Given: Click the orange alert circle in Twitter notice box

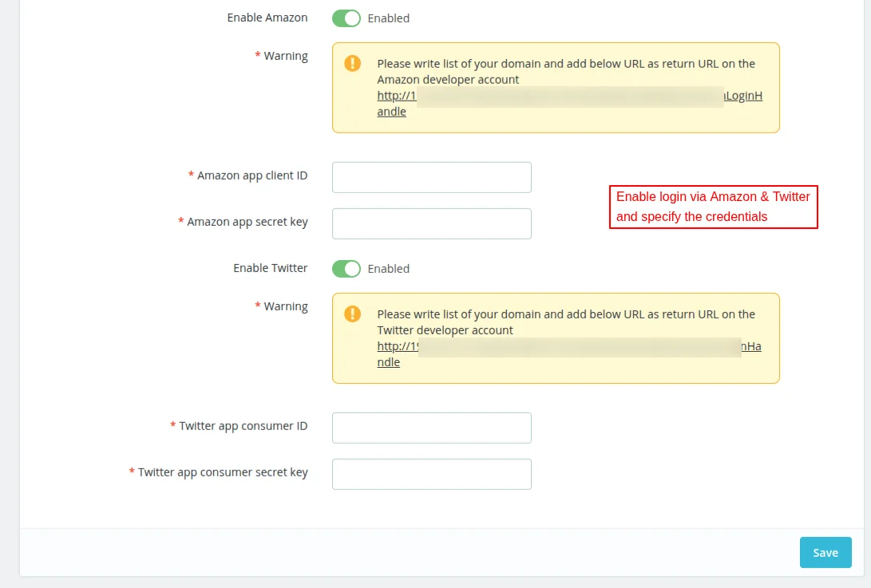Looking at the screenshot, I should tap(352, 314).
